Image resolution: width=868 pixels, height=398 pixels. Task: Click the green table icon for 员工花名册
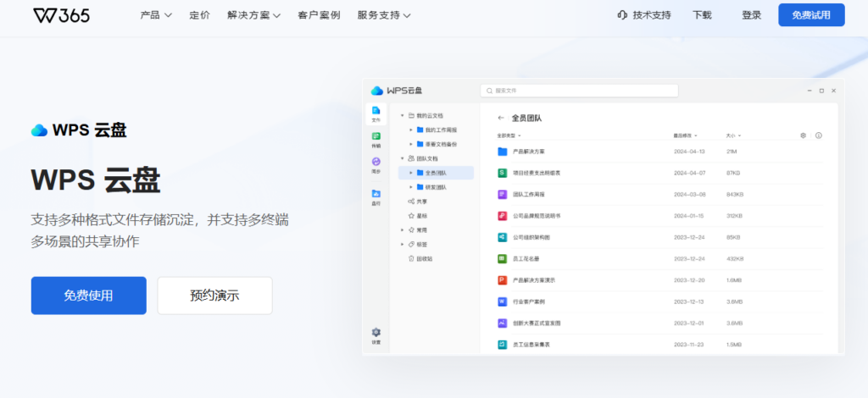[x=503, y=259]
